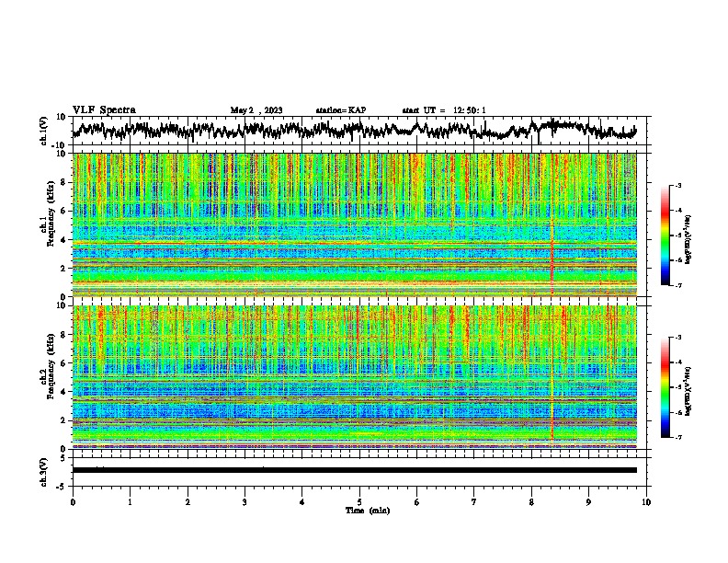The width and height of the screenshot is (728, 563).
Task: Click the ch.1 spectrogram panel
Action: [x=354, y=224]
